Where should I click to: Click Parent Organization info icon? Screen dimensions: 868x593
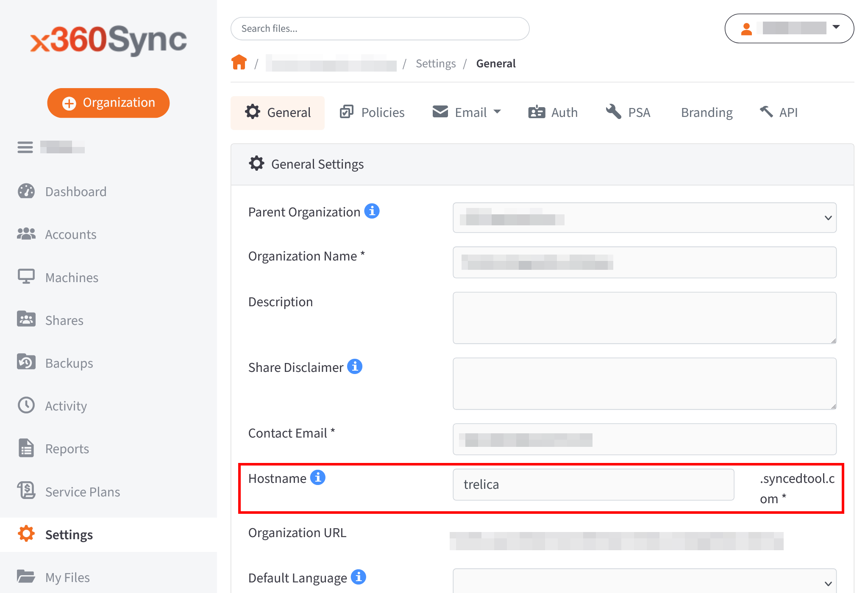pos(372,211)
